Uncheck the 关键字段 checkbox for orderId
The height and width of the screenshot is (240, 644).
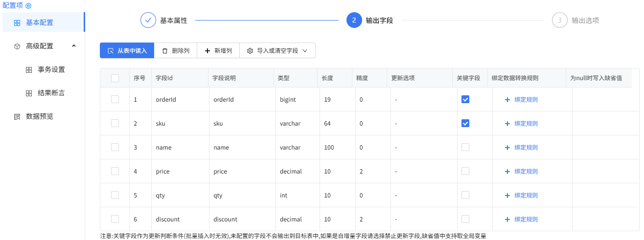(x=465, y=99)
